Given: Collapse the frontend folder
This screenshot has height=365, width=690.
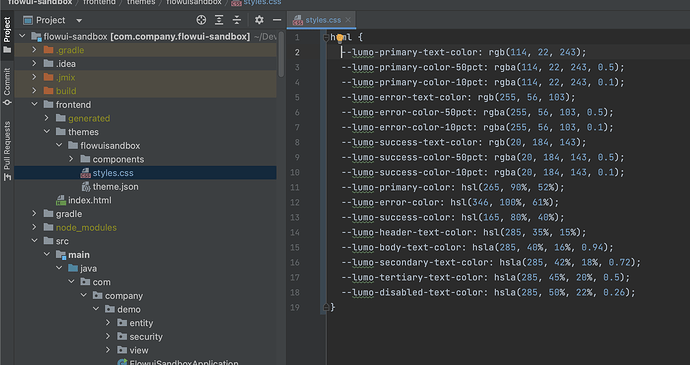Looking at the screenshot, I should point(34,105).
